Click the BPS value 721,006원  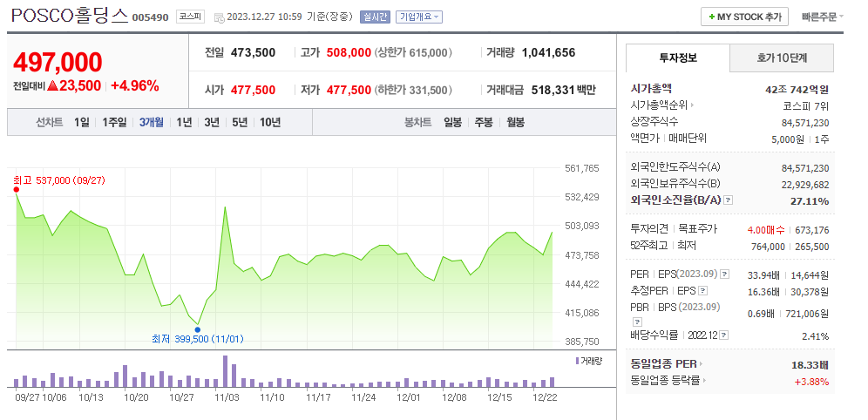[807, 314]
